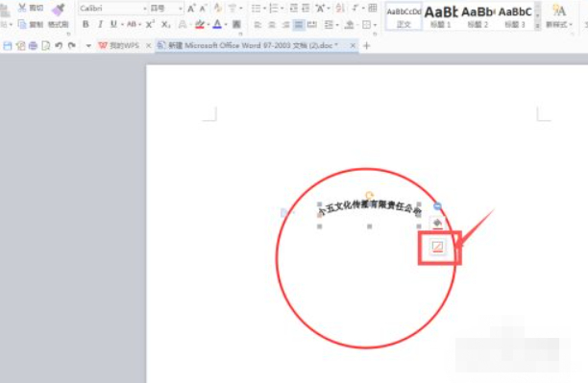The width and height of the screenshot is (588, 383).
Task: Click the increase indent icon
Action: click(x=306, y=9)
